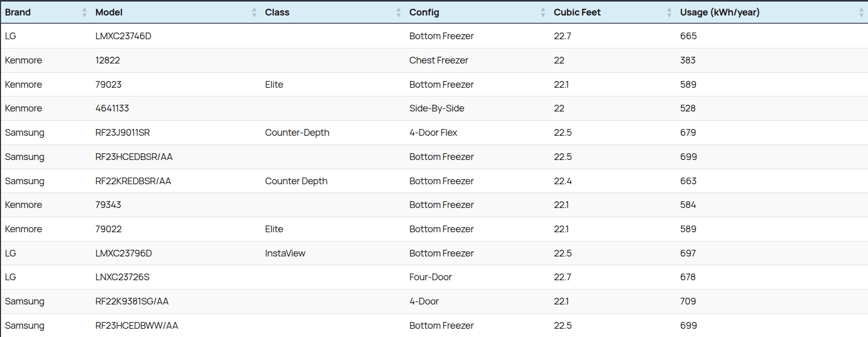The width and height of the screenshot is (868, 337).
Task: Click the RF22K9381SG/AA model cell
Action: click(x=132, y=301)
